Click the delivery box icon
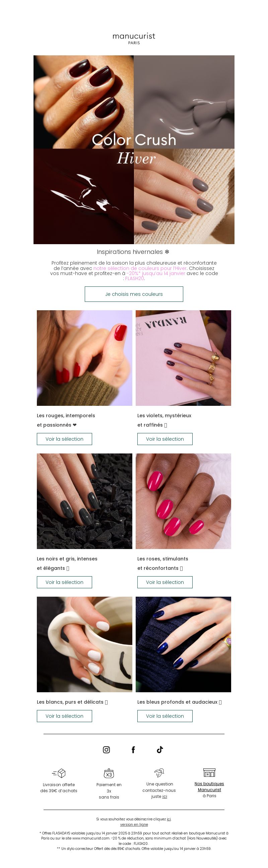The image size is (268, 868). [x=59, y=773]
